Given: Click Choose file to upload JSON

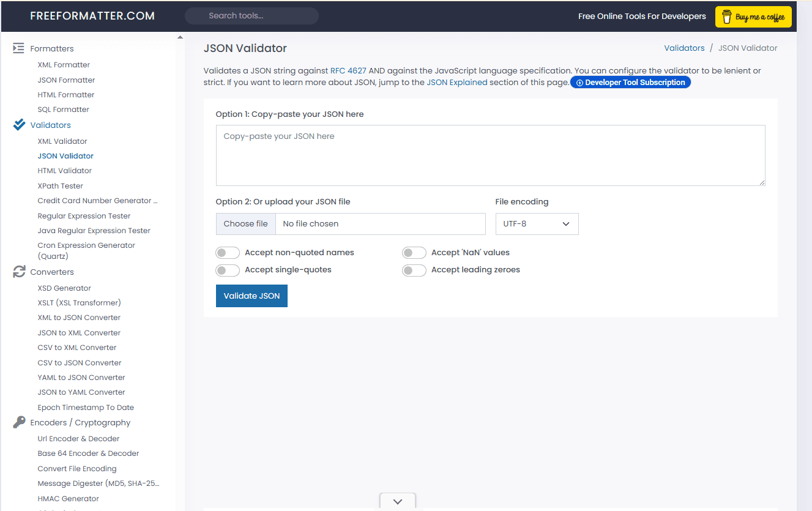Looking at the screenshot, I should (245, 223).
